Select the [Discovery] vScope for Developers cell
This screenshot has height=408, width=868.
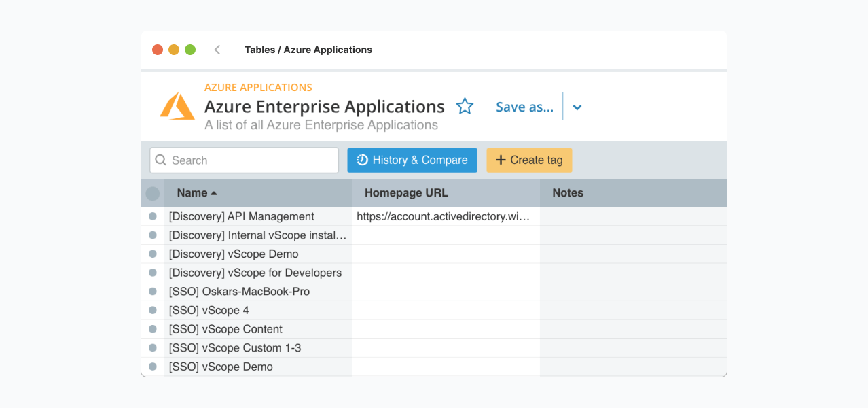click(x=258, y=273)
